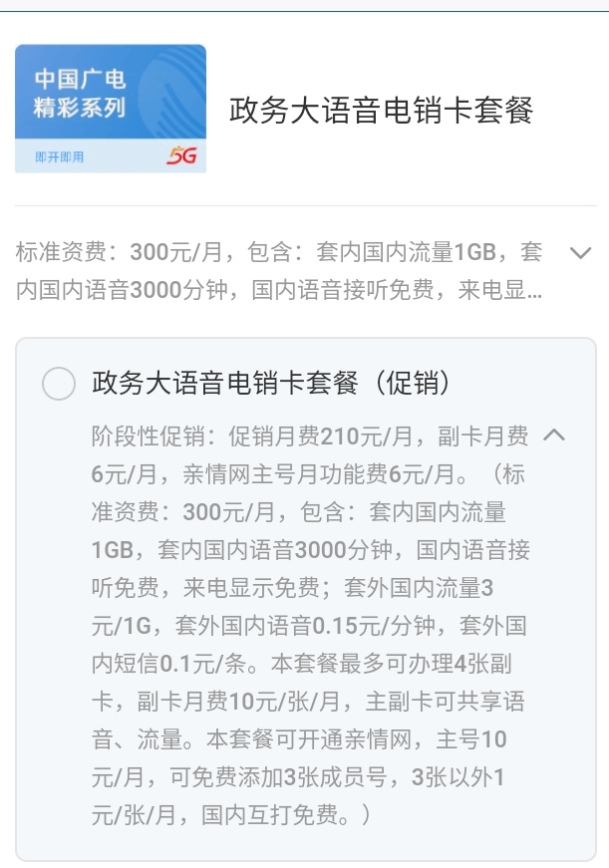The height and width of the screenshot is (868, 609).
Task: Tap the red 5G logo on the card
Action: tap(181, 155)
